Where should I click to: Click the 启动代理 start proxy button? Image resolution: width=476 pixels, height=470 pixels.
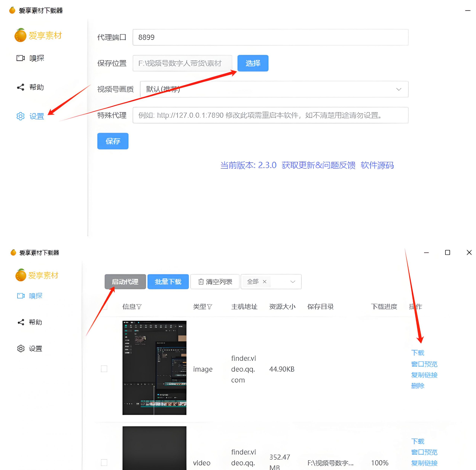coord(125,281)
